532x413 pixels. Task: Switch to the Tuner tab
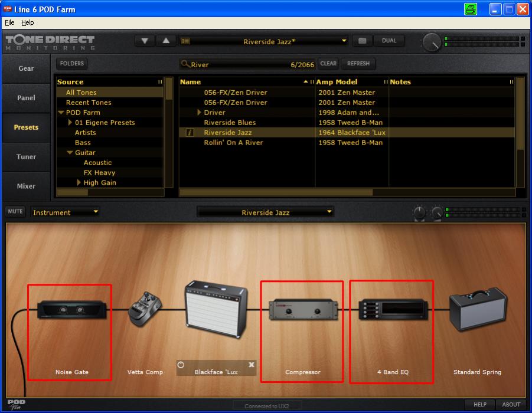26,157
